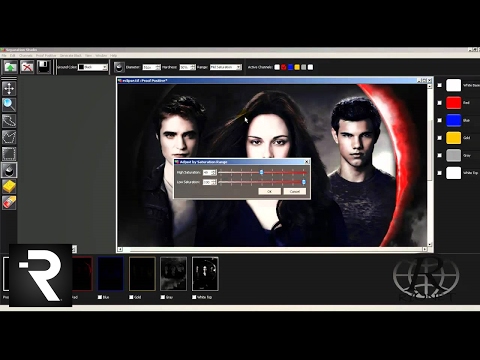Click the white active channel swatch in toolbar

(277, 67)
